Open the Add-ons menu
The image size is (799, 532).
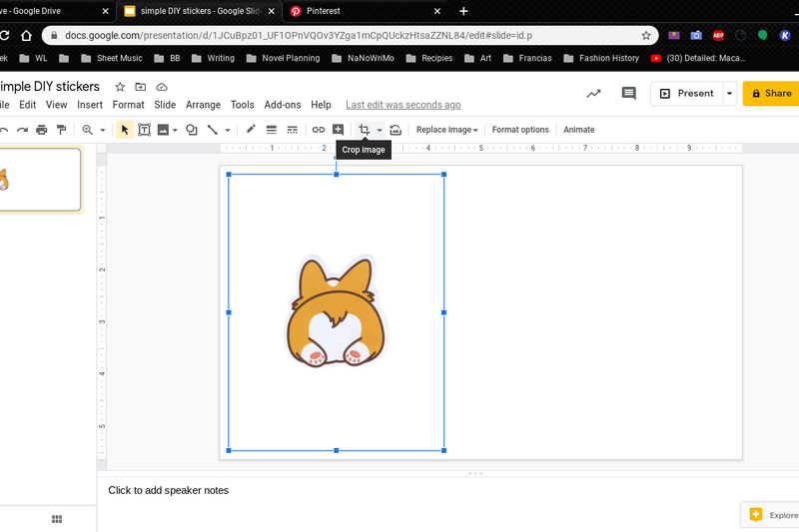[x=283, y=105]
